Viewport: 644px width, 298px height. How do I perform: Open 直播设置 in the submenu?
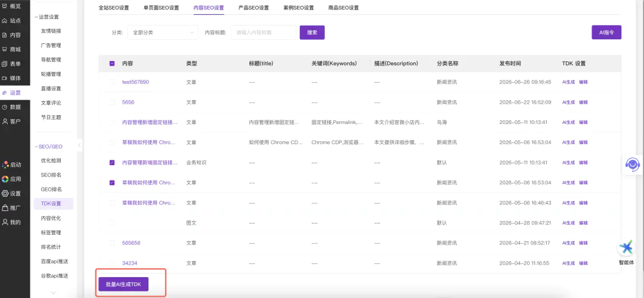tap(51, 89)
